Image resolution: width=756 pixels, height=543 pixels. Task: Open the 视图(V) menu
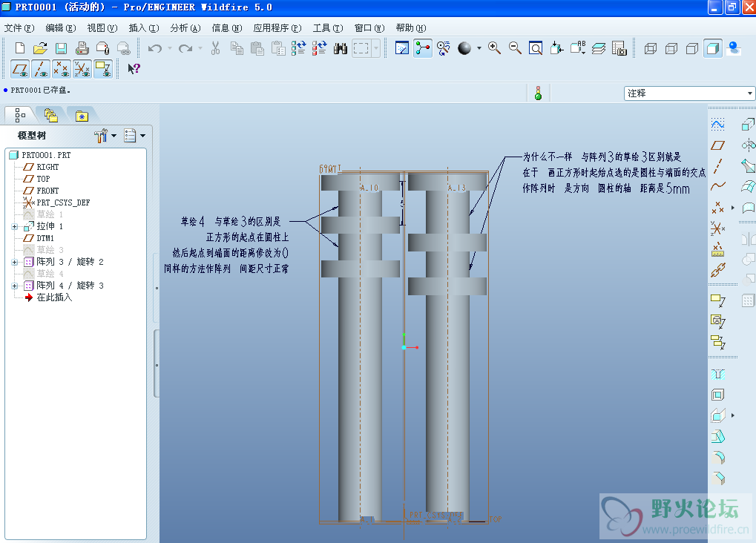(102, 28)
